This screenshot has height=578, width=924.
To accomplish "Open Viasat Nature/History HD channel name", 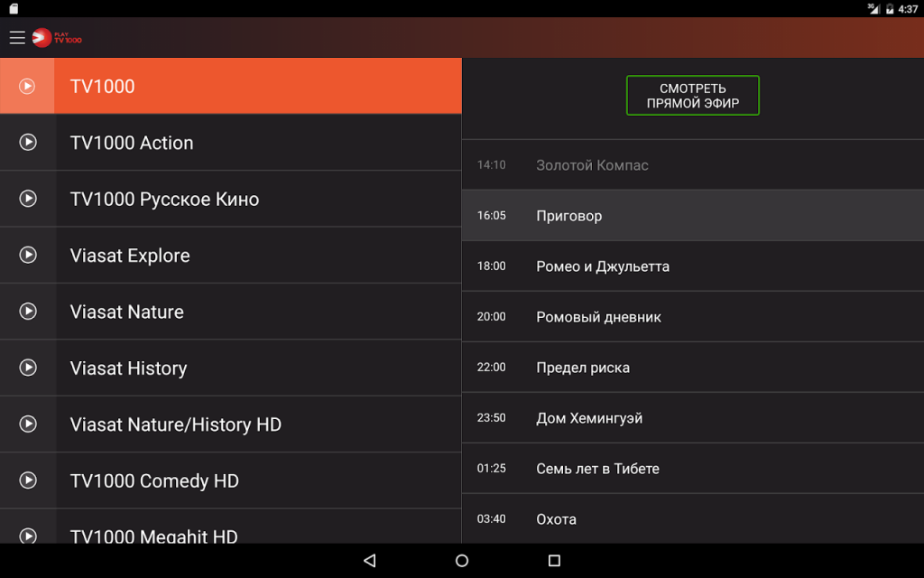I will tap(176, 424).
